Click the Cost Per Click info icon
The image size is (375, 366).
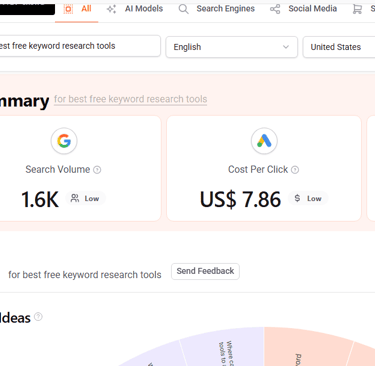click(x=295, y=170)
